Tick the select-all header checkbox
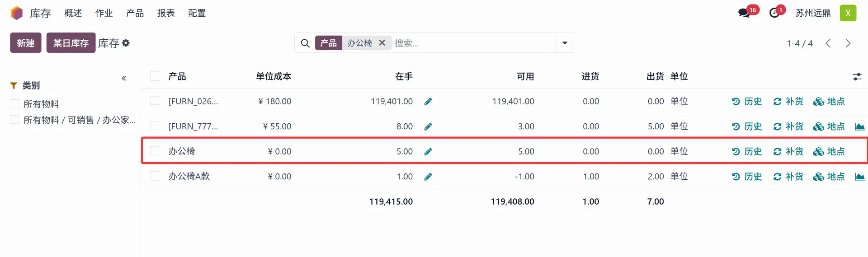The image size is (868, 257). point(155,76)
